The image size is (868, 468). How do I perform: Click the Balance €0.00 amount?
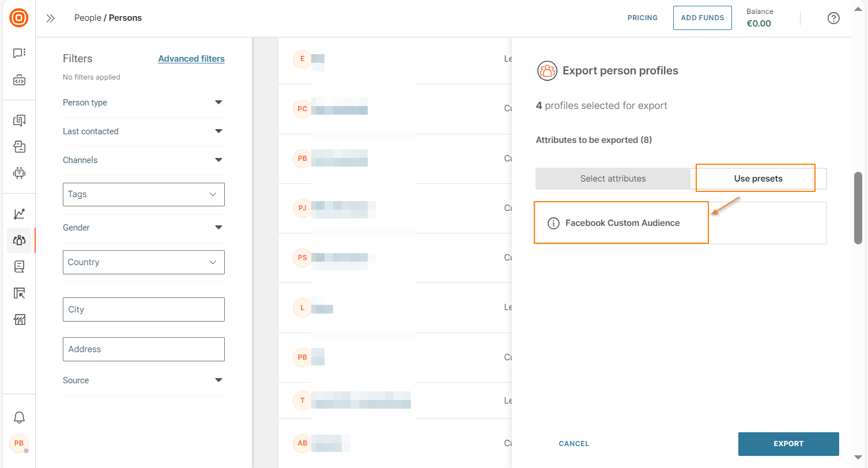(759, 24)
